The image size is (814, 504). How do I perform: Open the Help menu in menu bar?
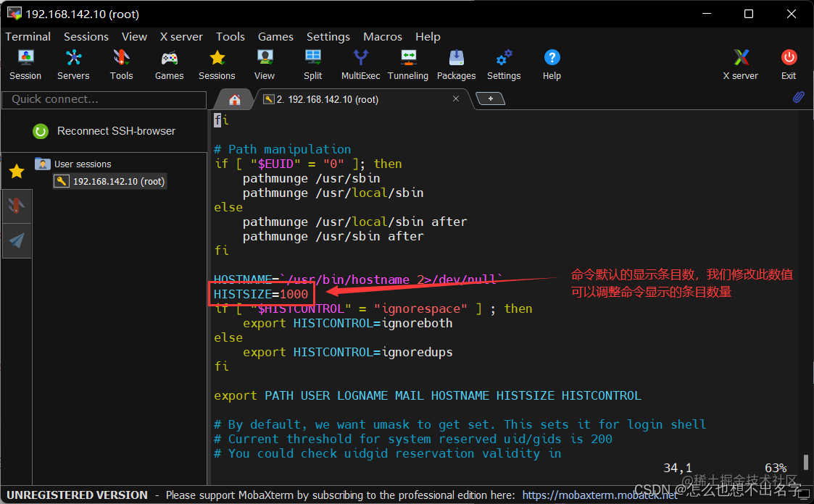428,37
